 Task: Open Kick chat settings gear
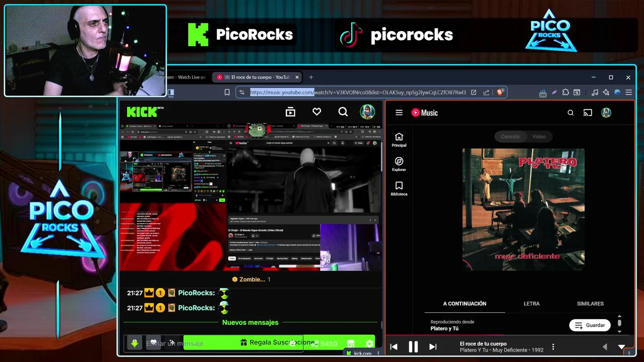coord(370,344)
